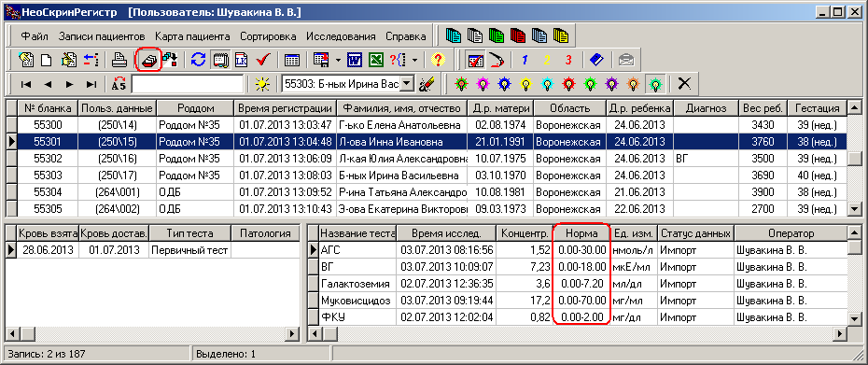Click diagnosis ВГ cell in row 55302
Image resolution: width=868 pixels, height=365 pixels.
coord(706,159)
